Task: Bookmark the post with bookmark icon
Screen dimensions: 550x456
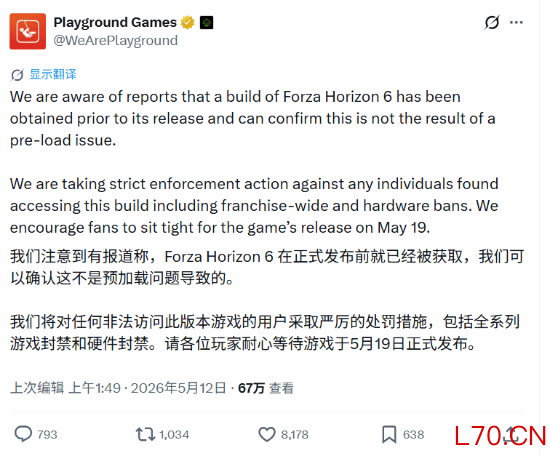Action: coord(389,434)
